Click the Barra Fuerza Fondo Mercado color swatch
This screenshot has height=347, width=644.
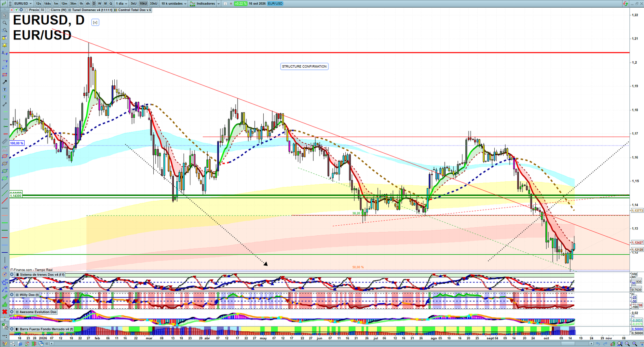coord(17,329)
